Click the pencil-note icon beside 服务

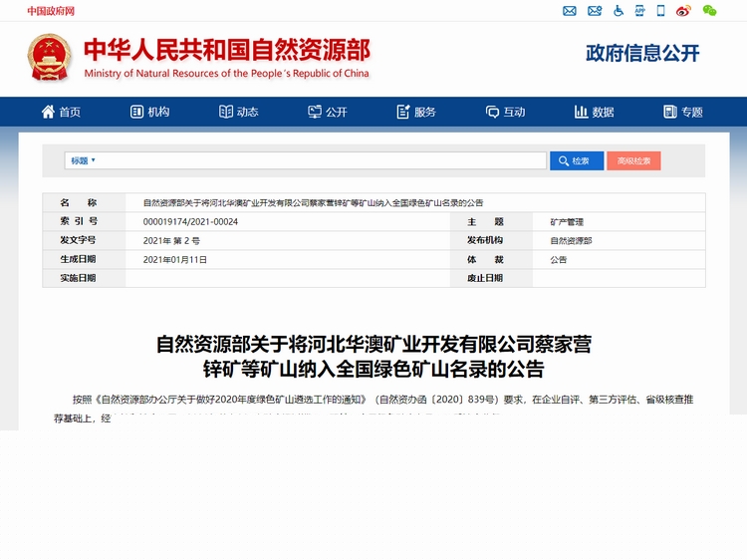point(403,112)
